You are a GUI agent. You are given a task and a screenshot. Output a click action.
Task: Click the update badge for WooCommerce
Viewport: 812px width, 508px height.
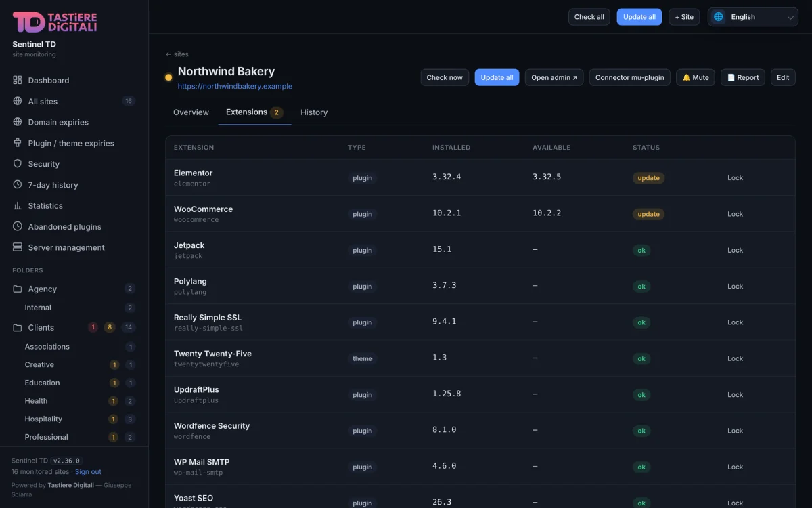pos(648,214)
